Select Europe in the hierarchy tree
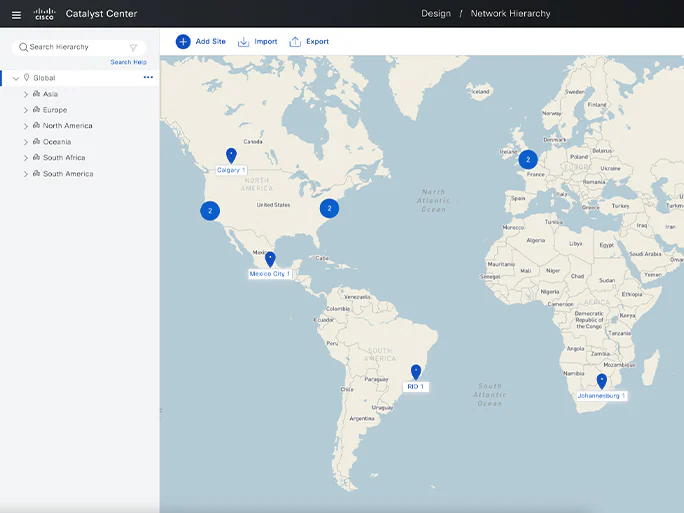 click(55, 110)
